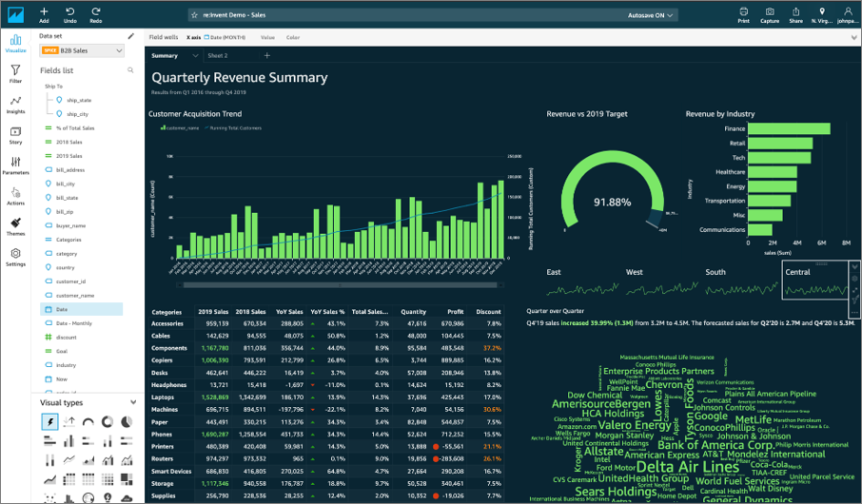The height and width of the screenshot is (504, 862).
Task: Switch to the Sheet 2 tab
Action: point(218,56)
